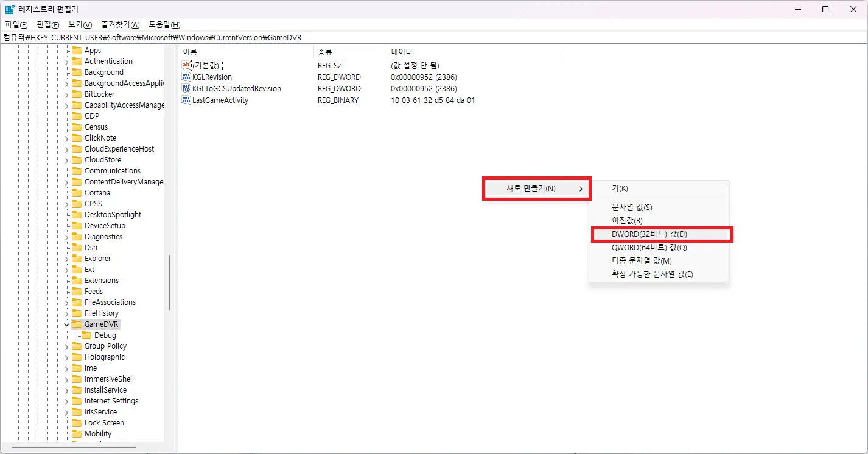
Task: Open the 파일(F) menu
Action: pos(16,25)
